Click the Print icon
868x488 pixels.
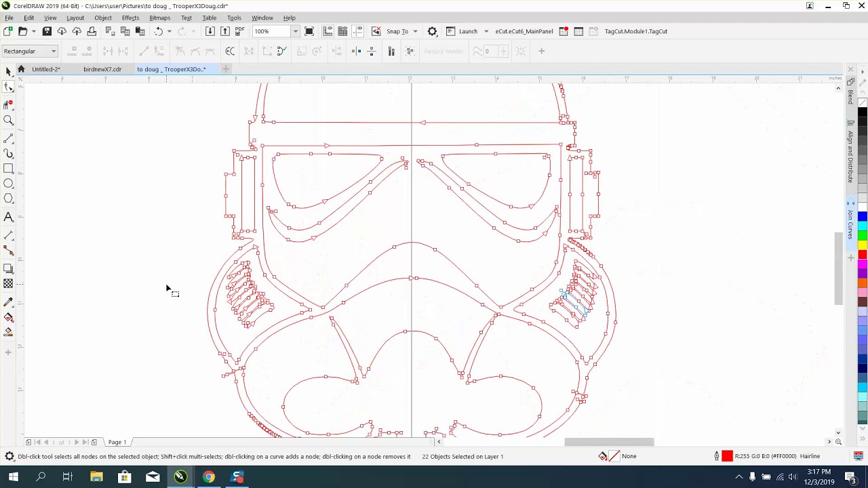pos(92,31)
